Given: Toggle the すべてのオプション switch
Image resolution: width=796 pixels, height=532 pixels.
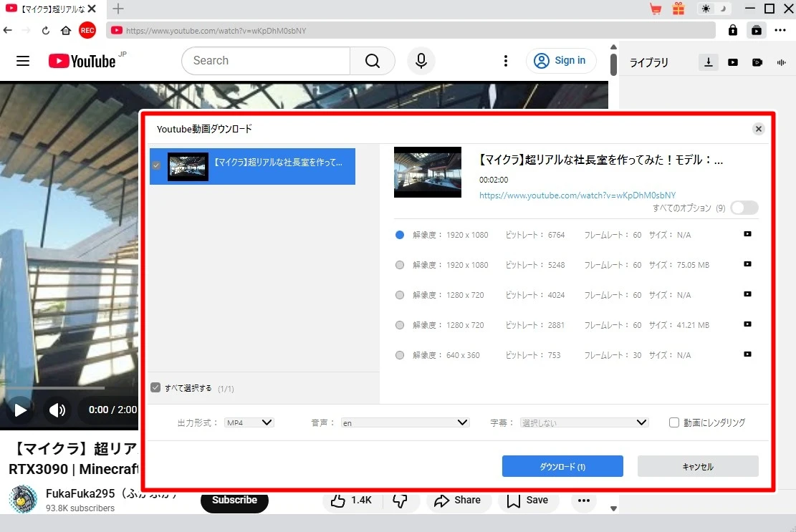Looking at the screenshot, I should pyautogui.click(x=744, y=208).
